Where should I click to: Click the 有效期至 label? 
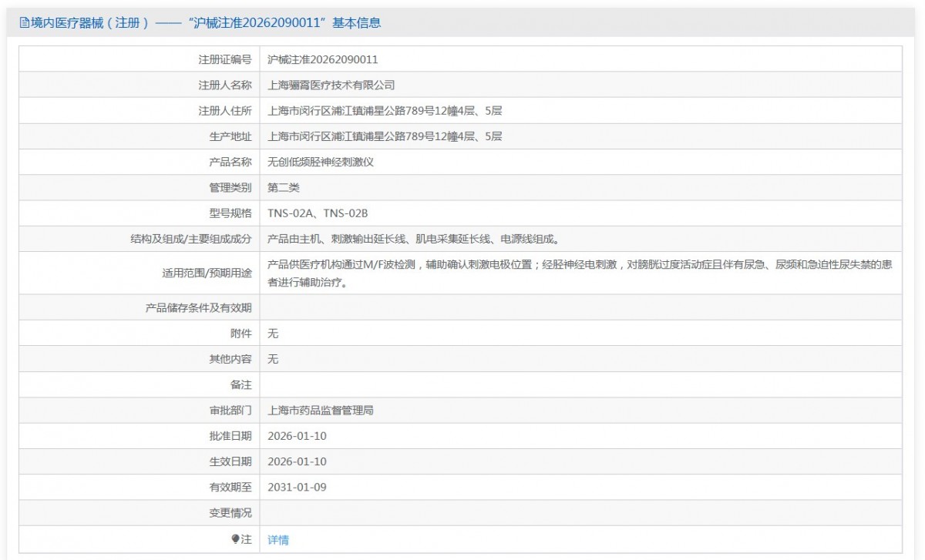pyautogui.click(x=230, y=488)
